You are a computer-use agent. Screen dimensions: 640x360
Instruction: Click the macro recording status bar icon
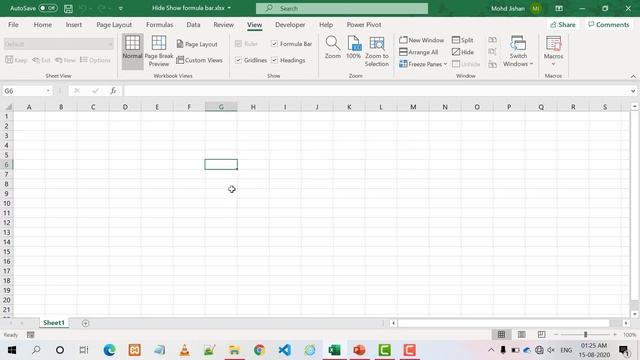[x=31, y=335]
